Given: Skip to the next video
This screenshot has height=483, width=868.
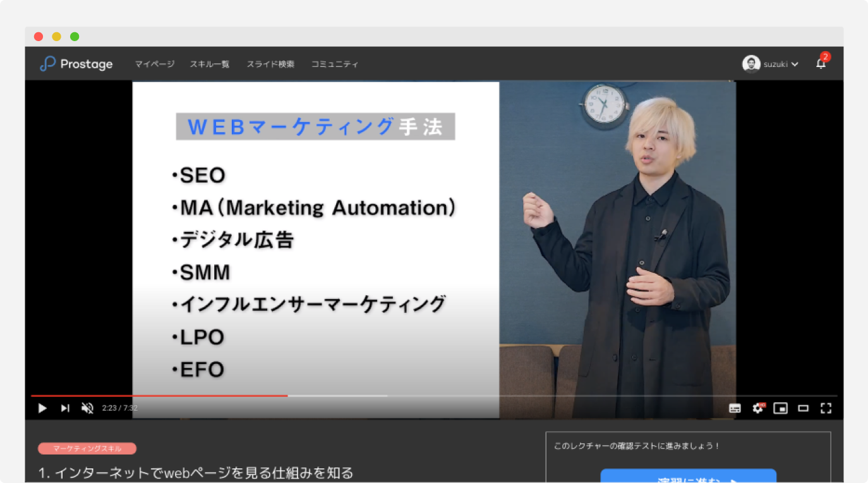Looking at the screenshot, I should 65,408.
